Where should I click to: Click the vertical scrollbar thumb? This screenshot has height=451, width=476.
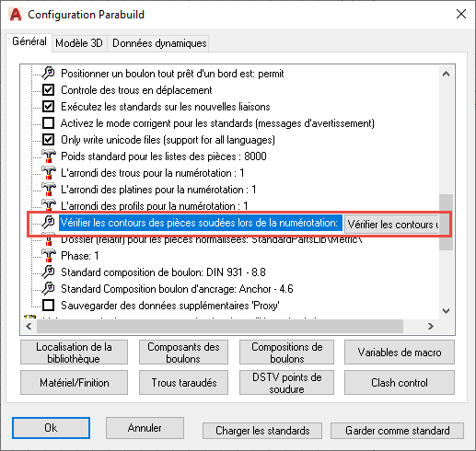[447, 222]
